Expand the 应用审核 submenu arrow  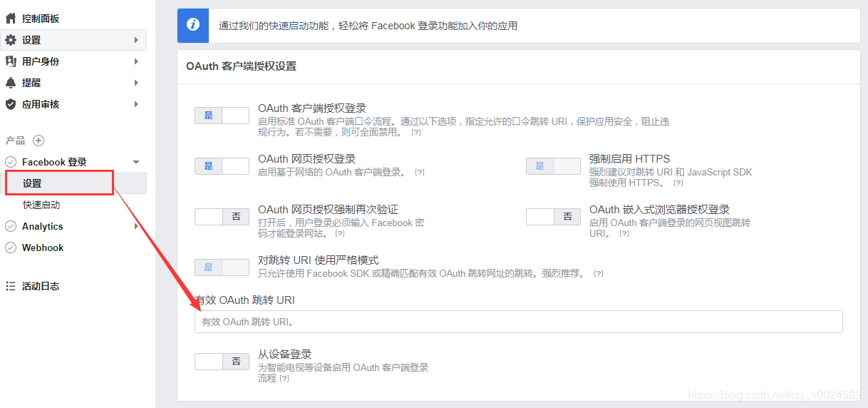[x=136, y=104]
